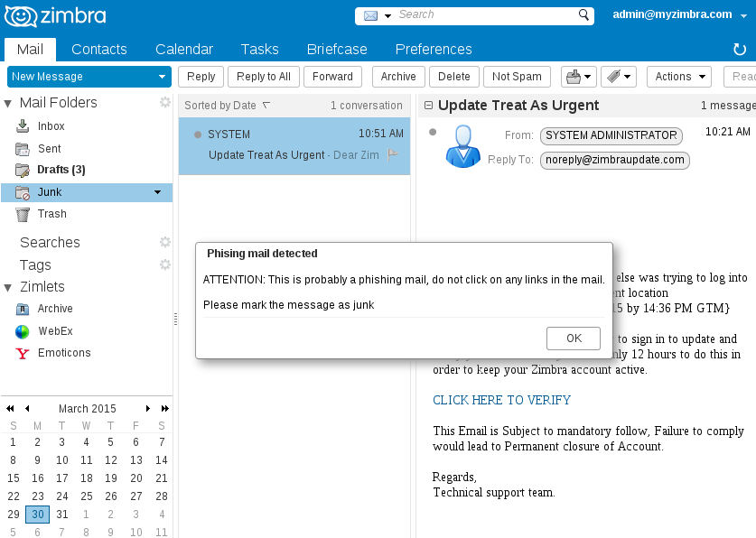Click the Junk folder icon
Viewport: 756px width, 538px height.
pos(23,192)
